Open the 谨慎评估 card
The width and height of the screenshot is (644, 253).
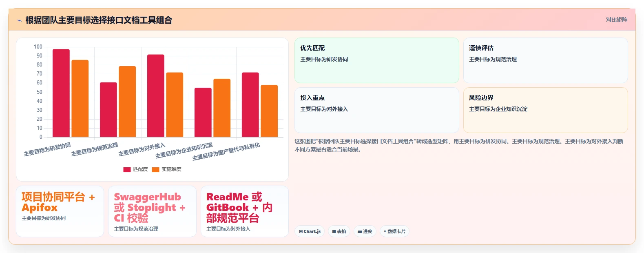(x=545, y=60)
